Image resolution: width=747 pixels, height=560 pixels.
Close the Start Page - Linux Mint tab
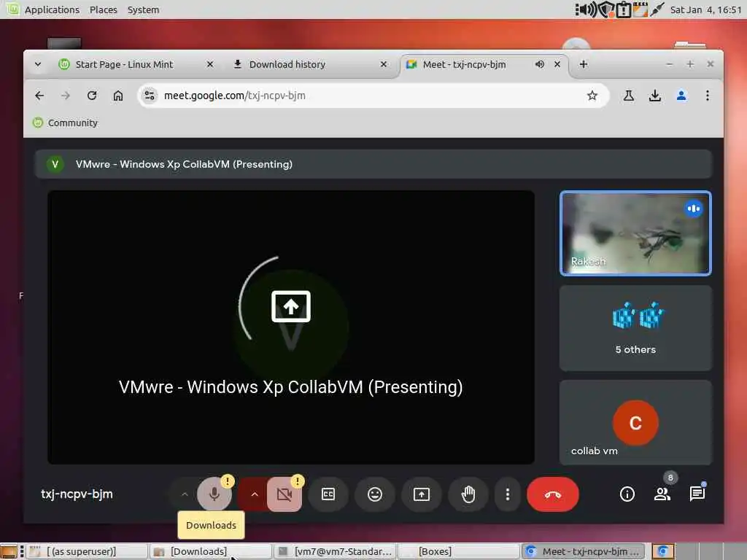[x=210, y=64]
